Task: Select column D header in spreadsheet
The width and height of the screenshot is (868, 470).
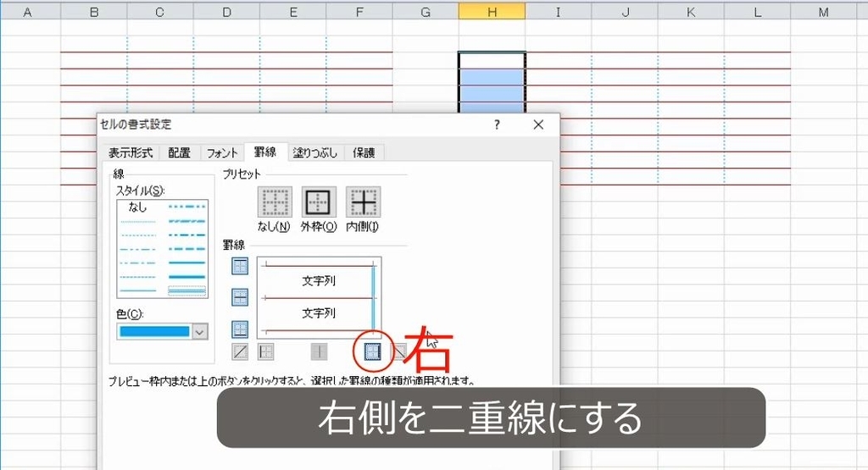Action: coord(226,11)
